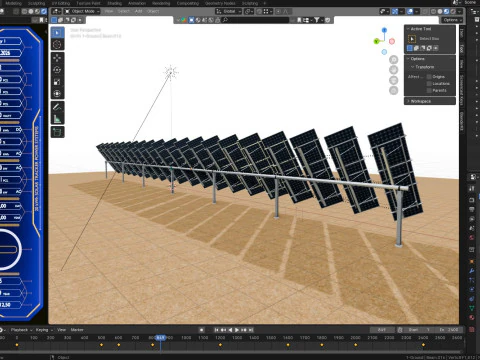Play animation in reverse
The height and width of the screenshot is (360, 480).
tap(230, 330)
